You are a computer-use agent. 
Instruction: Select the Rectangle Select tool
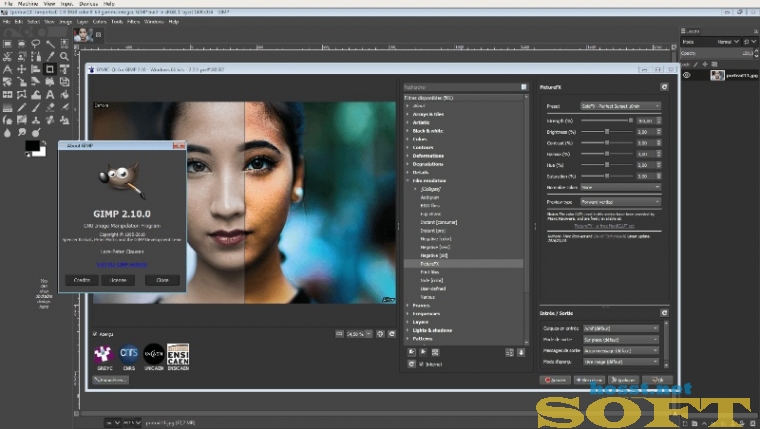pyautogui.click(x=7, y=44)
